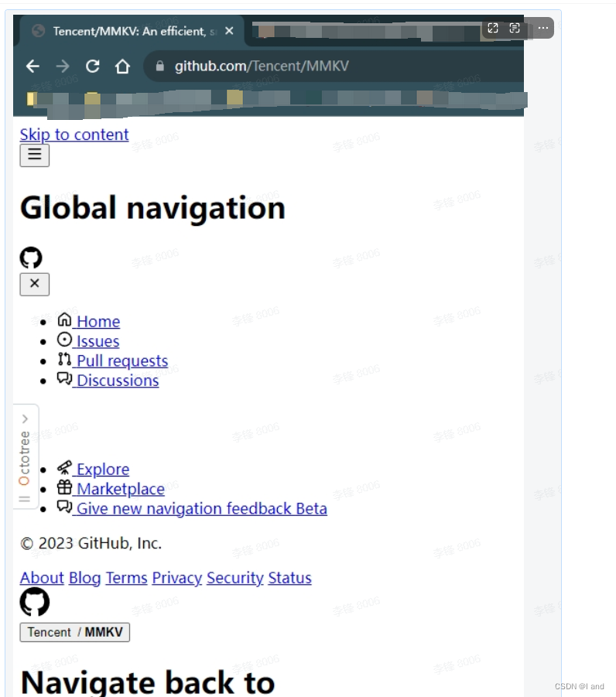Click the gift icon beside Marketplace
The height and width of the screenshot is (697, 616).
tap(64, 487)
